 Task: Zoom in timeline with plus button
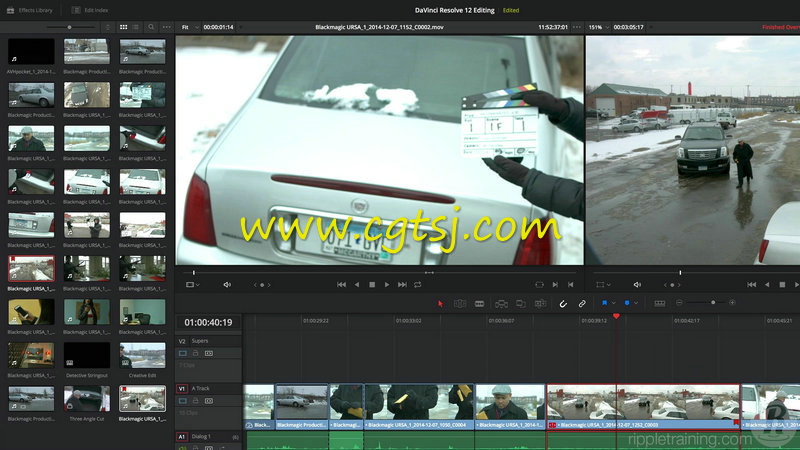pos(732,303)
